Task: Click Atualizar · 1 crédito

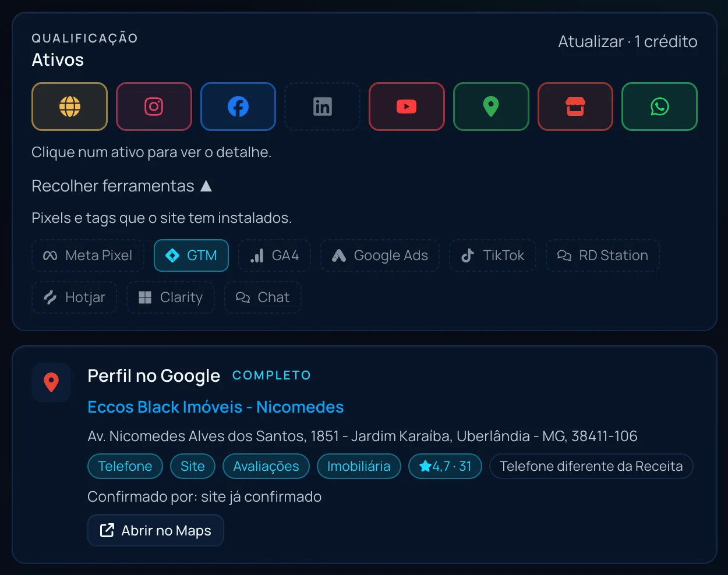Action: pyautogui.click(x=628, y=42)
